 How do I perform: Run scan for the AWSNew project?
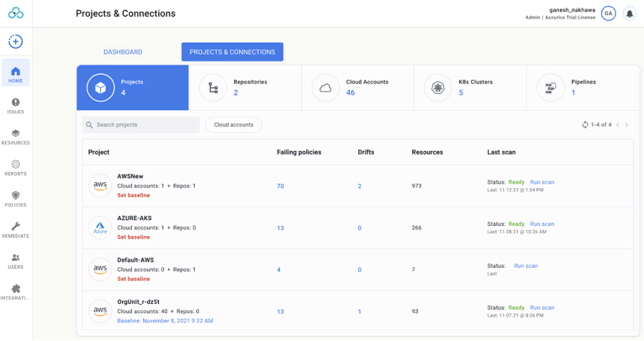[542, 182]
